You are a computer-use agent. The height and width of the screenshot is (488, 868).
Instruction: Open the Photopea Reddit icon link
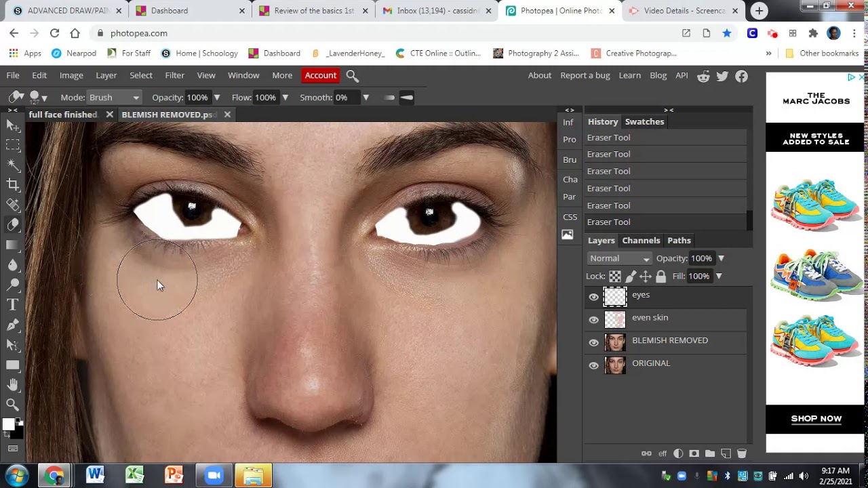(x=704, y=76)
